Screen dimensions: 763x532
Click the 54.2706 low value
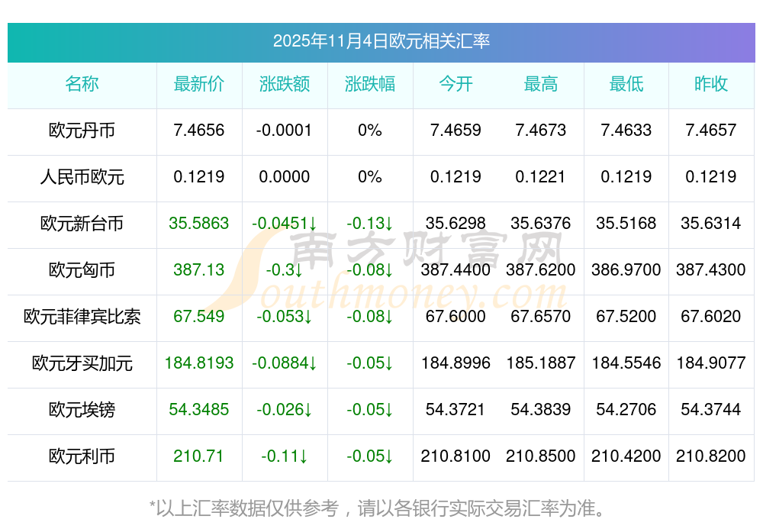[626, 409]
